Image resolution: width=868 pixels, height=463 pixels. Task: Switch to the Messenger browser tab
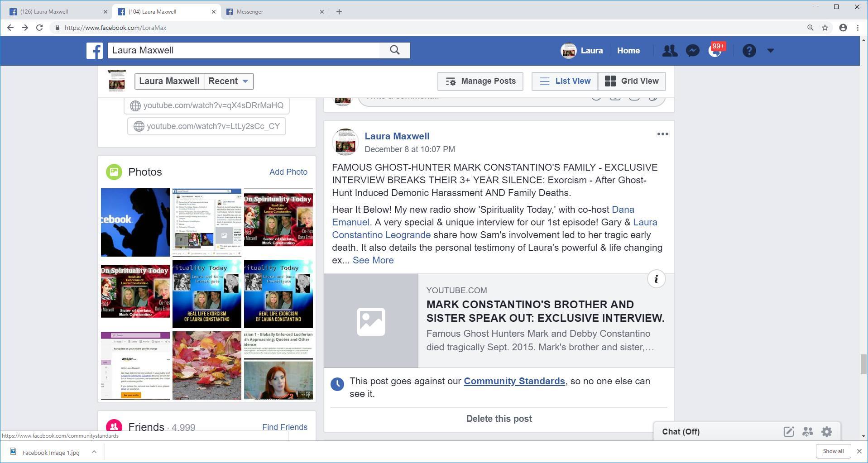[274, 12]
